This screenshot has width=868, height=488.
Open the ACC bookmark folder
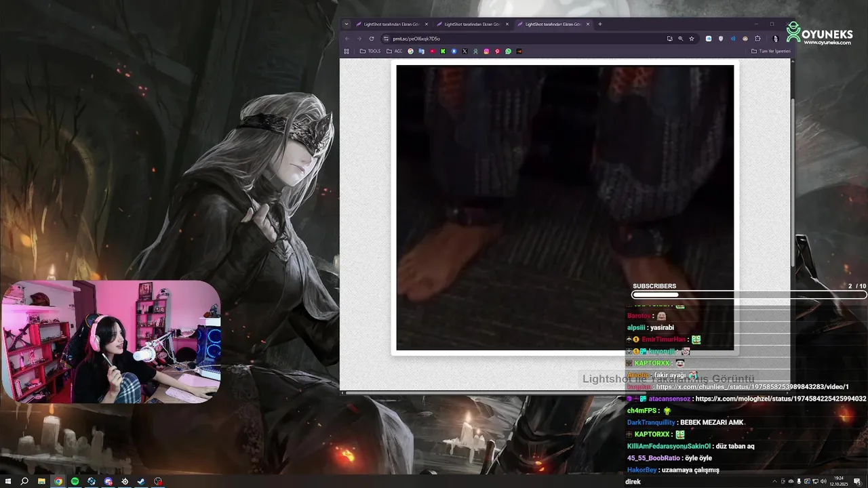coord(394,52)
